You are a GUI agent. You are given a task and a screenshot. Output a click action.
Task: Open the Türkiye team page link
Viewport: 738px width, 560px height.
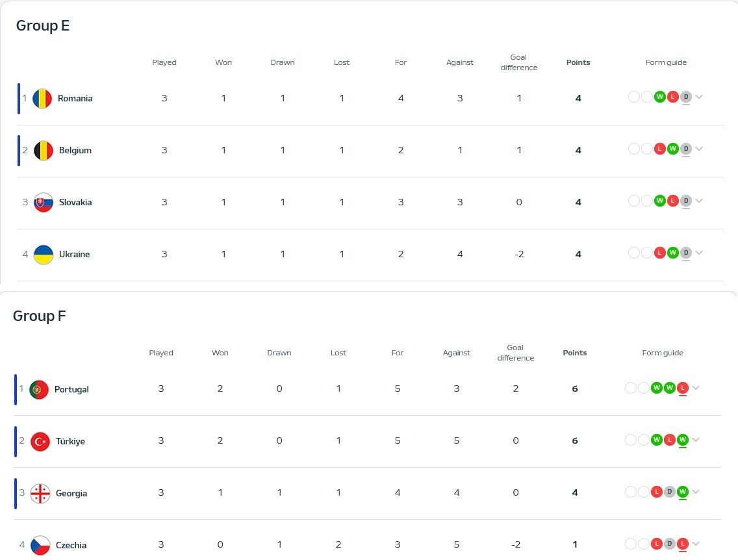(70, 442)
